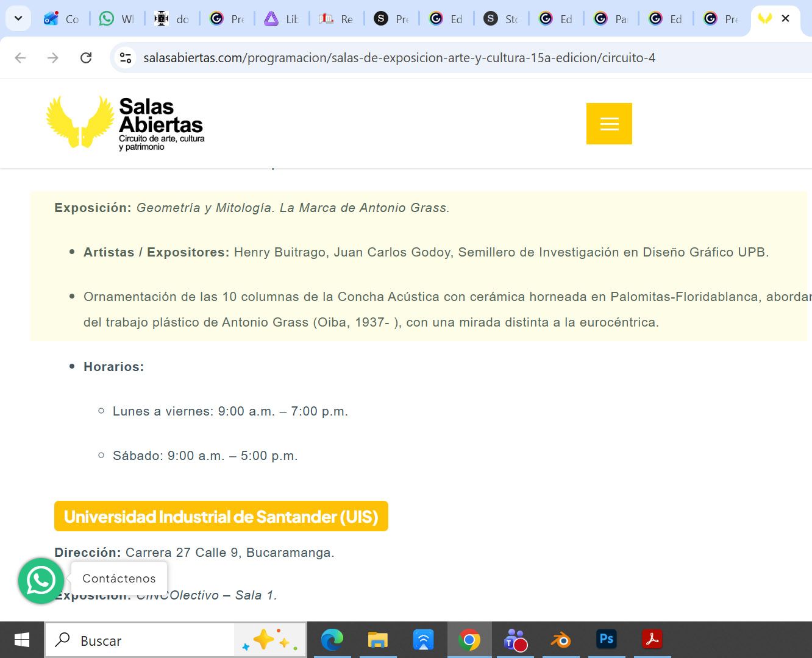Viewport: 812px width, 658px height.
Task: Click the Contáctenos label
Action: 119,579
